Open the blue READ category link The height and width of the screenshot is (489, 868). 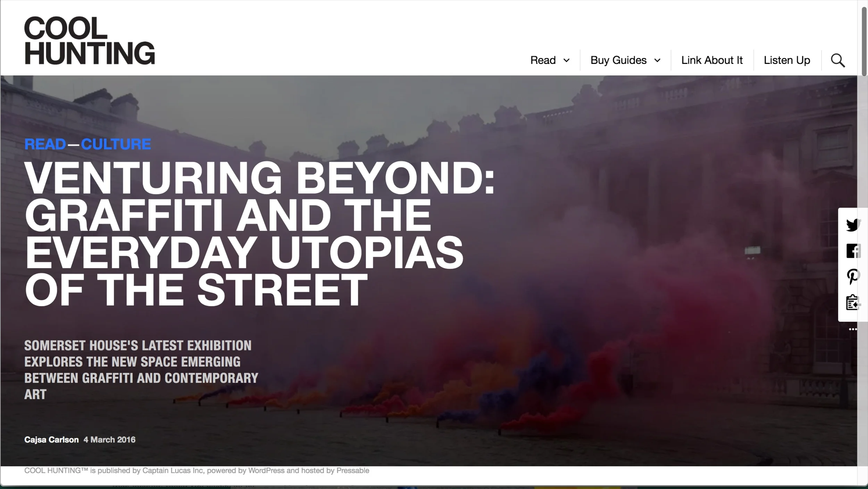pyautogui.click(x=45, y=144)
